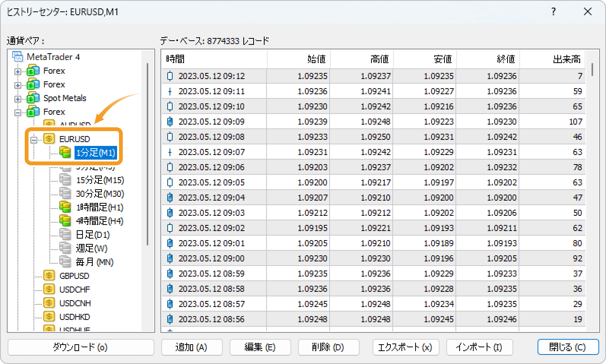This screenshot has height=364, width=606.
Task: Click the 編集 (E) button
Action: coord(260,347)
